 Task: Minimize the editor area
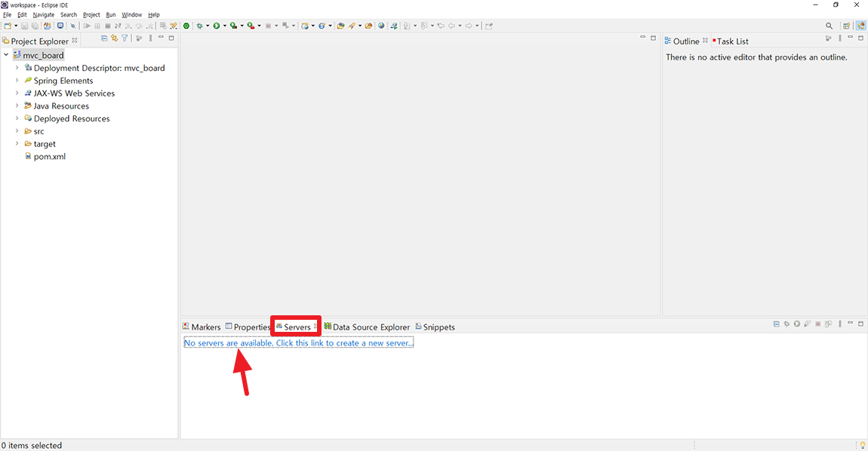(x=642, y=38)
